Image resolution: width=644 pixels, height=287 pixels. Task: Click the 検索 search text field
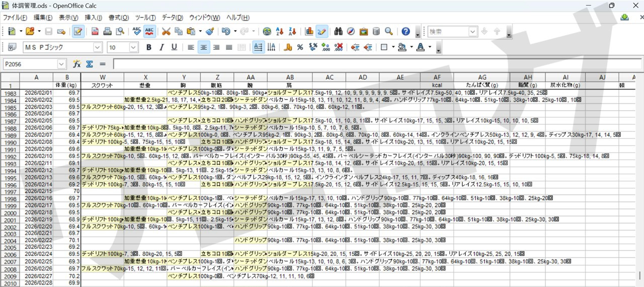(x=448, y=31)
